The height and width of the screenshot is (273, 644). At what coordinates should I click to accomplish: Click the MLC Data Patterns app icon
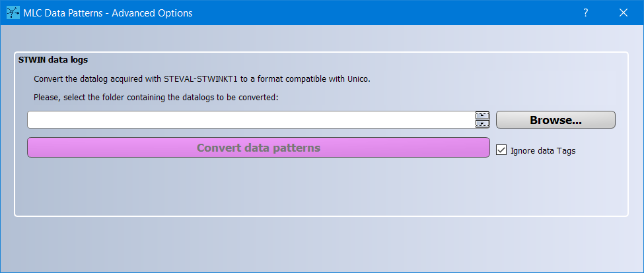(x=13, y=13)
